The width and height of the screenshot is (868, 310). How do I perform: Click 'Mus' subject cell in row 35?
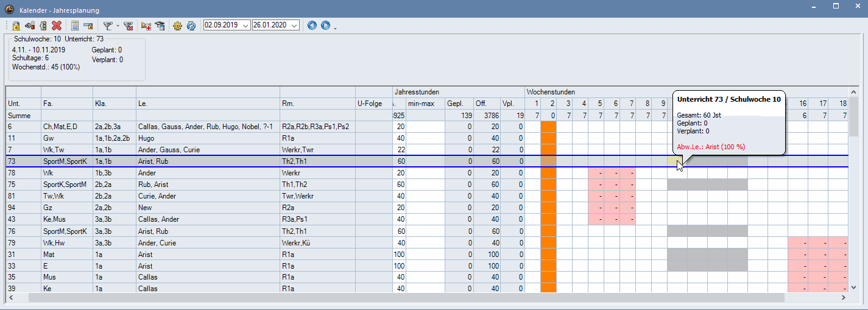pos(66,277)
